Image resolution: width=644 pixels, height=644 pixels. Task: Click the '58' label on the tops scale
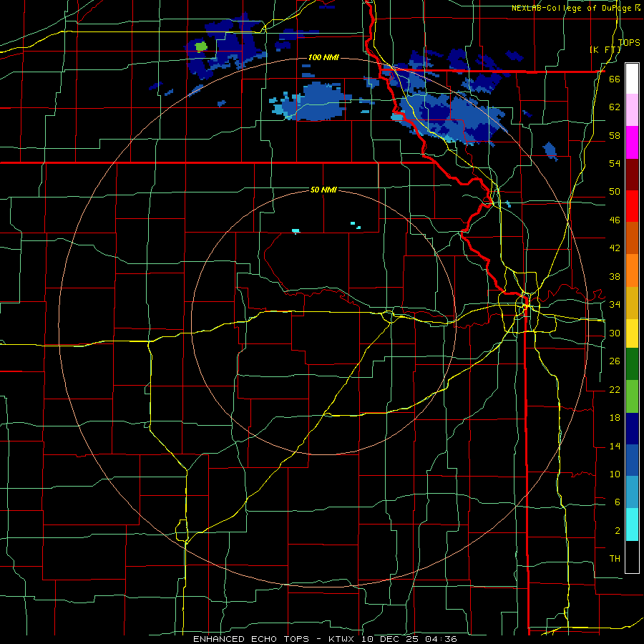tap(615, 135)
